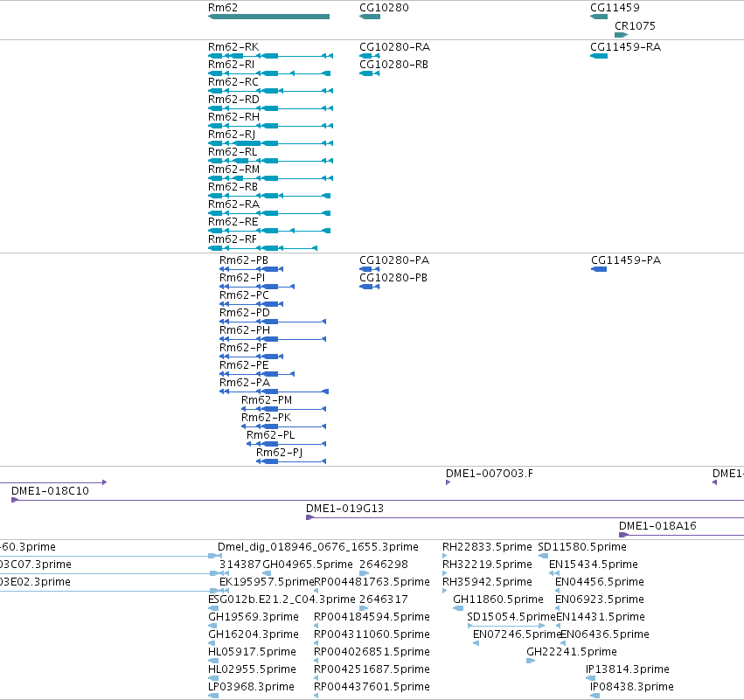Click the GH22241.5prime EST label

pyautogui.click(x=571, y=652)
